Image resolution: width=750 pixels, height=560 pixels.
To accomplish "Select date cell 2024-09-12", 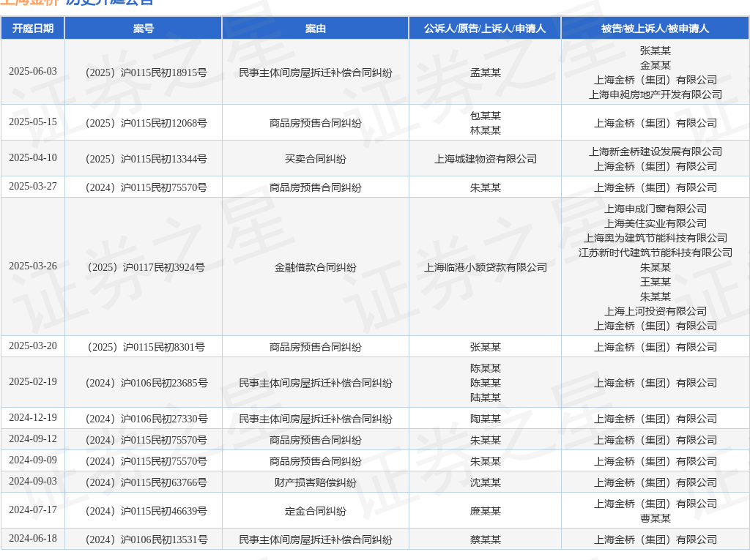I will (x=32, y=438).
